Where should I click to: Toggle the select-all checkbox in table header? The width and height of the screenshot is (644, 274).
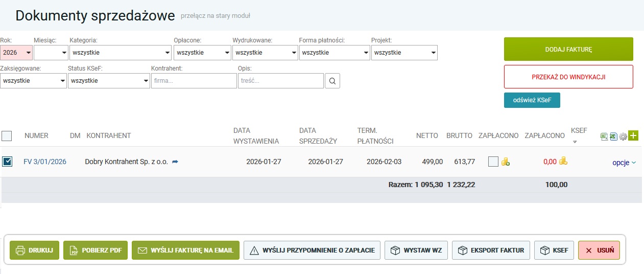7,136
